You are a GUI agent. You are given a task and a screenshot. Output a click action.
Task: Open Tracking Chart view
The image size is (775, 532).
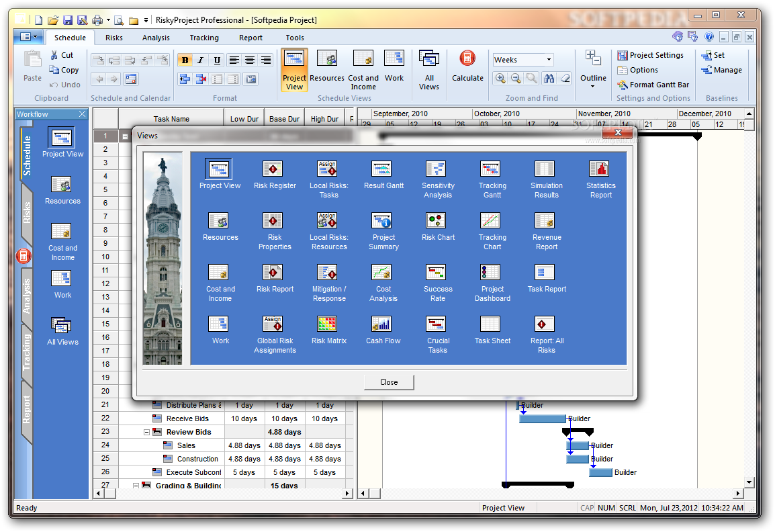(492, 231)
